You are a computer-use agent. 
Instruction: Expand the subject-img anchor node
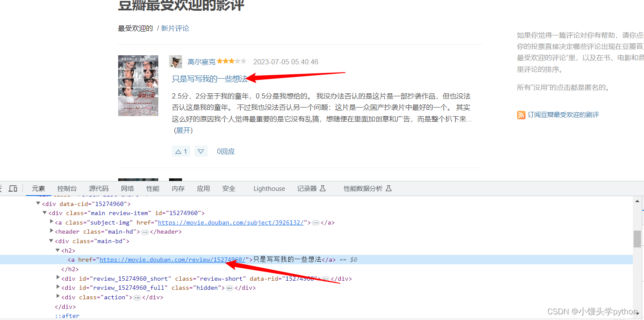51,222
